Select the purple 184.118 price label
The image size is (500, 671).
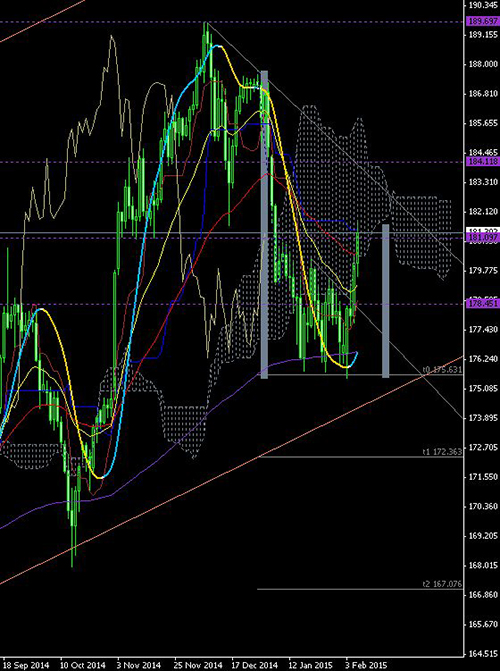click(483, 161)
